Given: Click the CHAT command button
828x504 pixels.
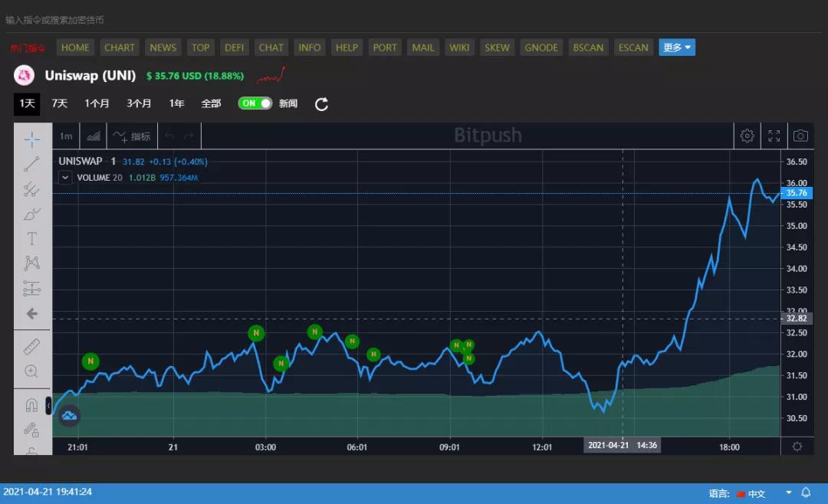Looking at the screenshot, I should click(x=271, y=47).
